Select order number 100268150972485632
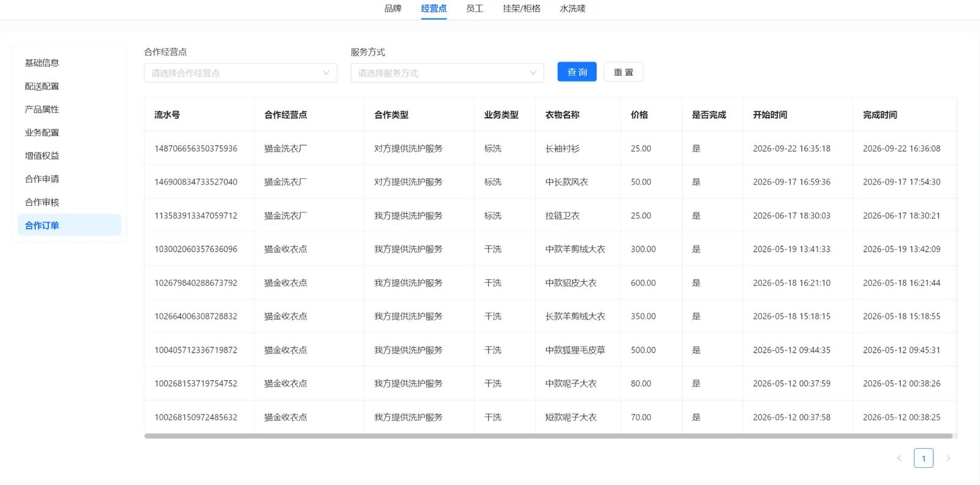 [196, 417]
